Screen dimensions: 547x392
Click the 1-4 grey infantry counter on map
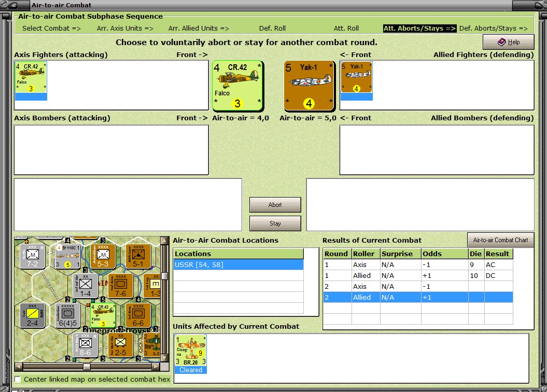click(85, 286)
